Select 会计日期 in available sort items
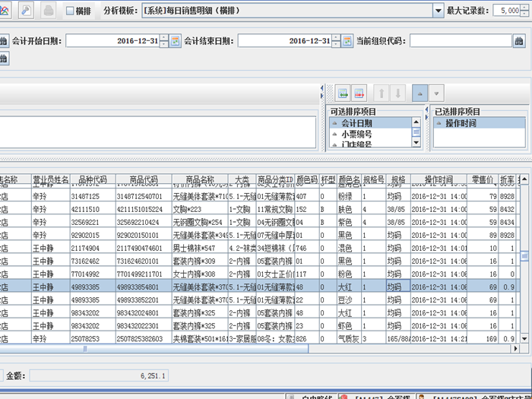The image size is (532, 399). coord(356,123)
